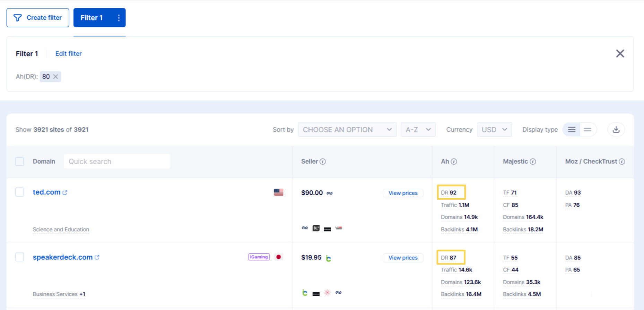Click Majestic Backlinks 18.2M value
644x310 pixels.
523,230
